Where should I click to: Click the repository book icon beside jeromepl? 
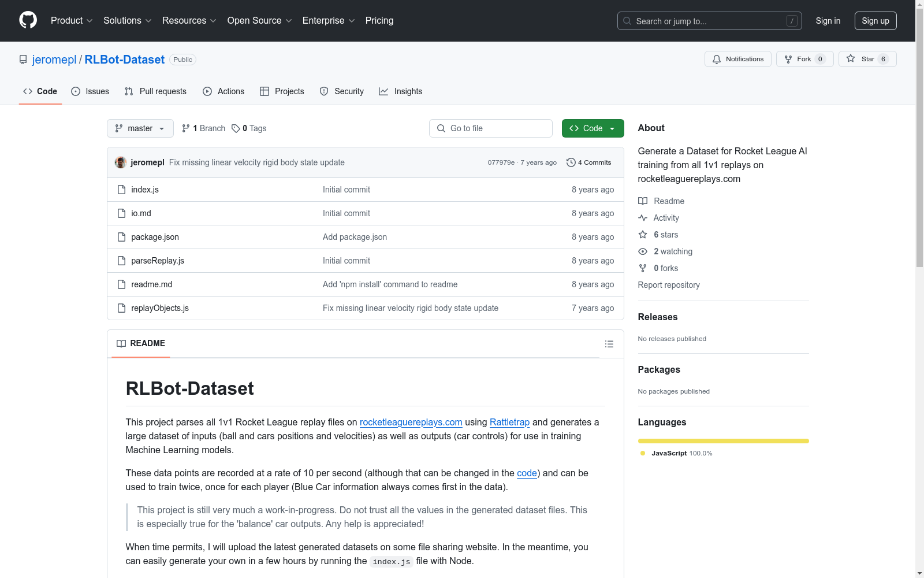point(23,60)
